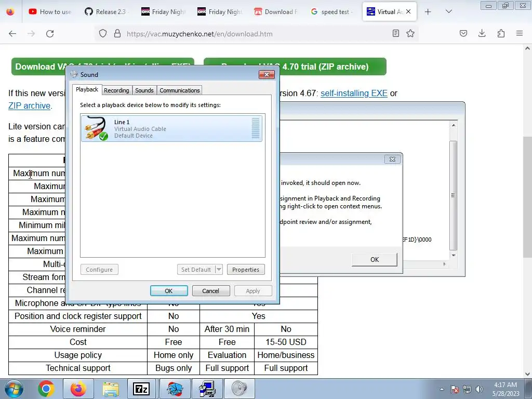This screenshot has height=399, width=532.
Task: Switch to the Download tab with red icon
Action: coord(275,12)
